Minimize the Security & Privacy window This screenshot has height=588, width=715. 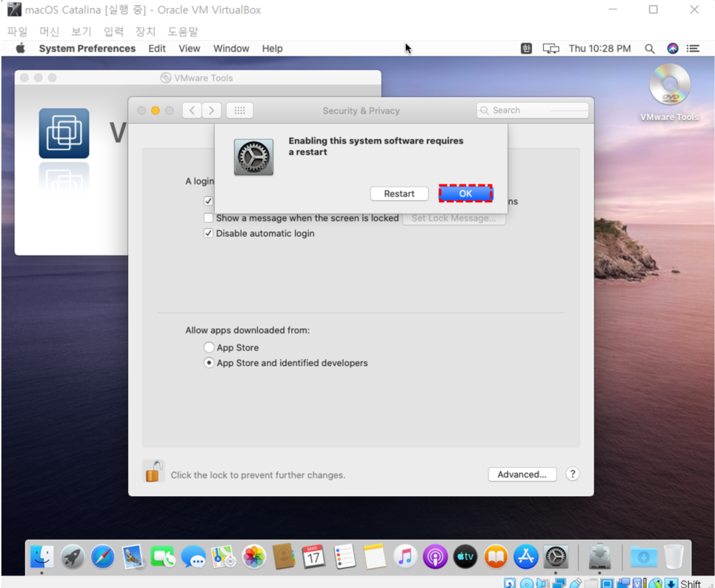click(156, 110)
